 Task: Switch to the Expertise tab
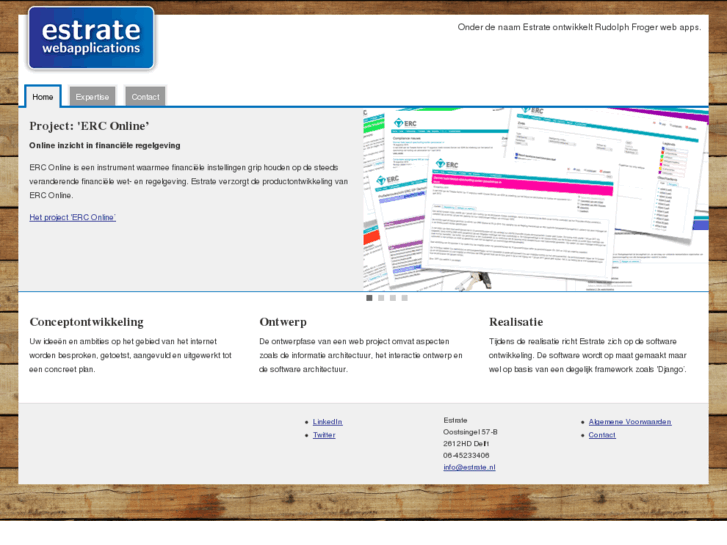pyautogui.click(x=92, y=96)
